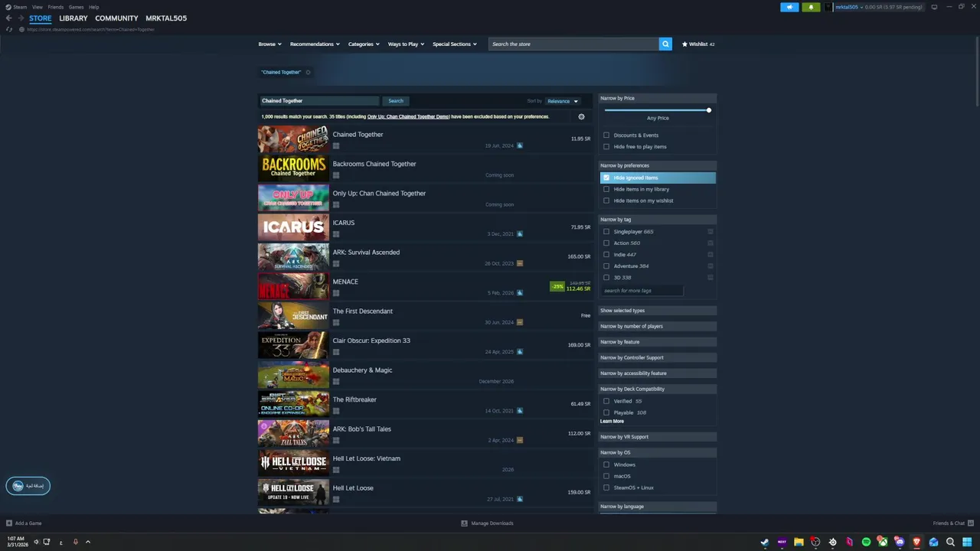Check the Action tag filter
The image size is (980, 551).
(606, 243)
